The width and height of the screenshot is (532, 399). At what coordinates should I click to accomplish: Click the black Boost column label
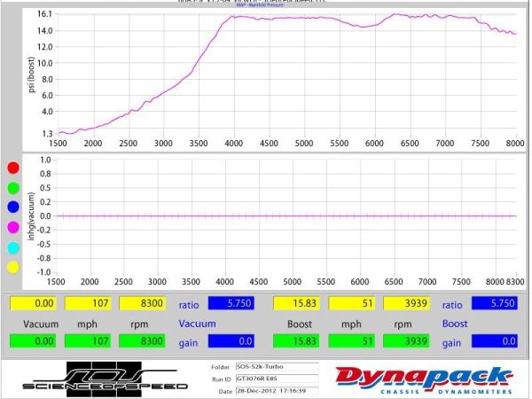[x=300, y=324]
